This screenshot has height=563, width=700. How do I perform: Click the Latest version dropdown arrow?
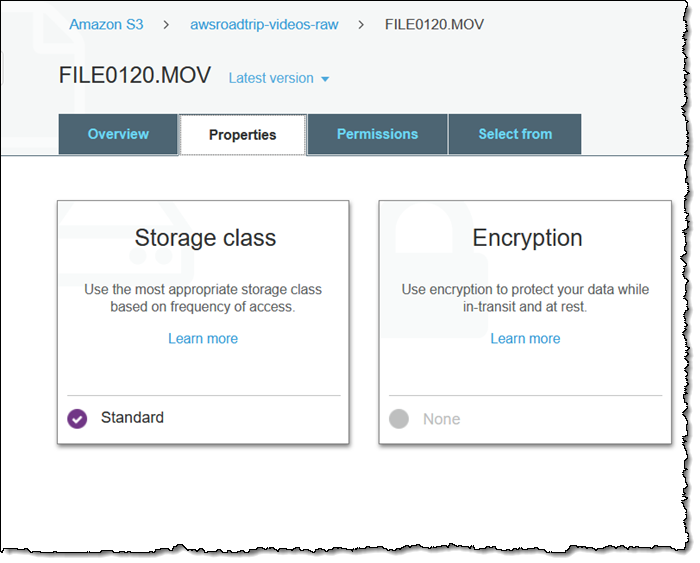(x=325, y=79)
